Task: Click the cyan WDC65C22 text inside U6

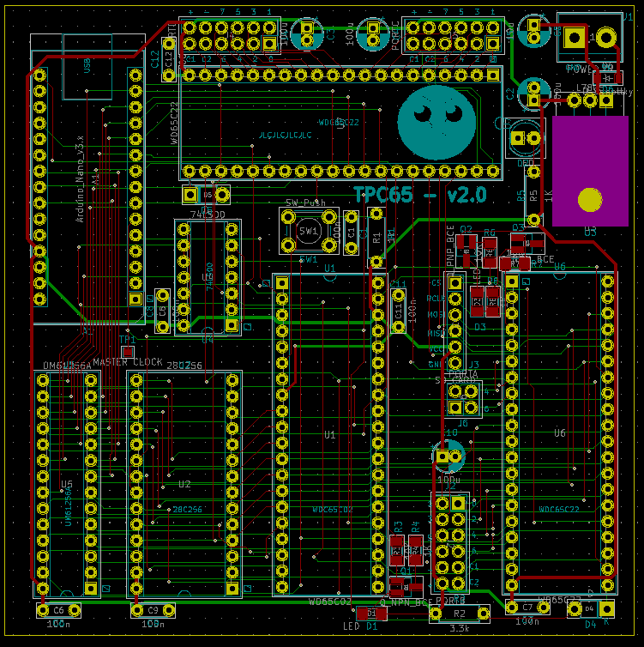Action: coord(559,509)
